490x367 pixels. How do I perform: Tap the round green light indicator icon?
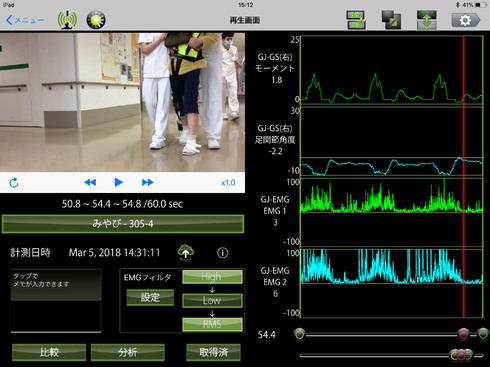point(96,20)
